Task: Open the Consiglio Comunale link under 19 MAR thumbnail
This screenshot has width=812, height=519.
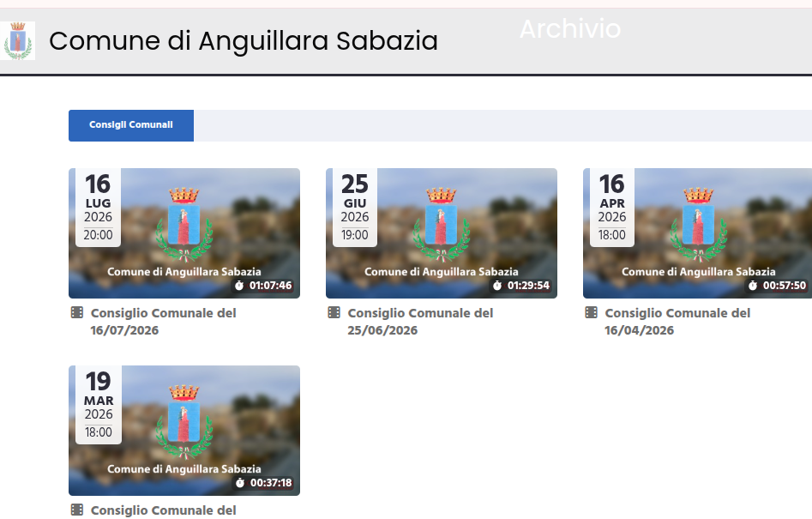Action: click(163, 510)
